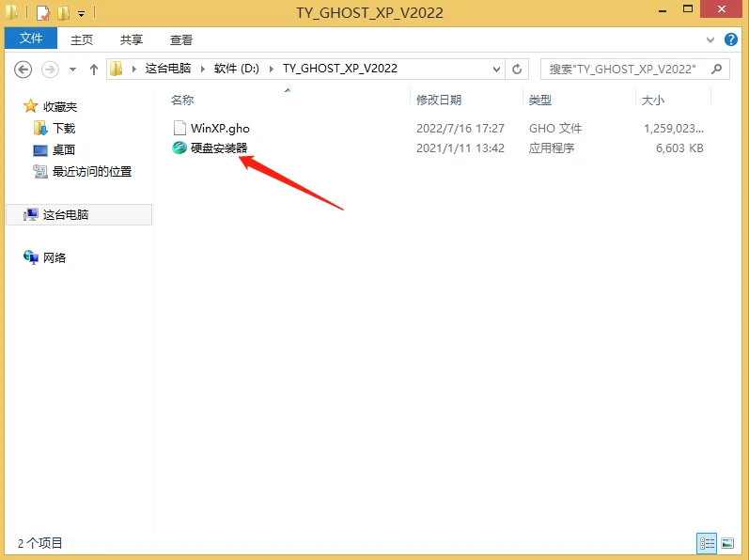
Task: Sort by the 大小 column header
Action: pos(652,100)
